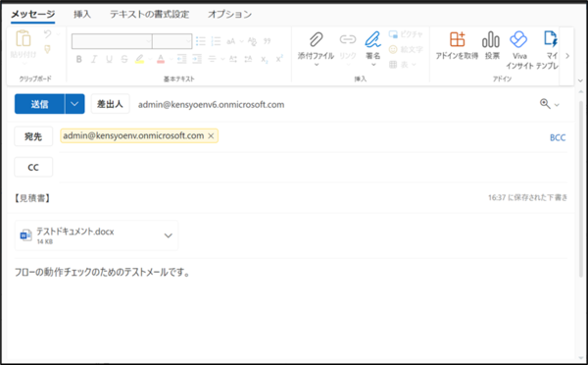Viewport: 588px width, 365px height.
Task: Show more ribbon items with right chevron
Action: click(567, 56)
